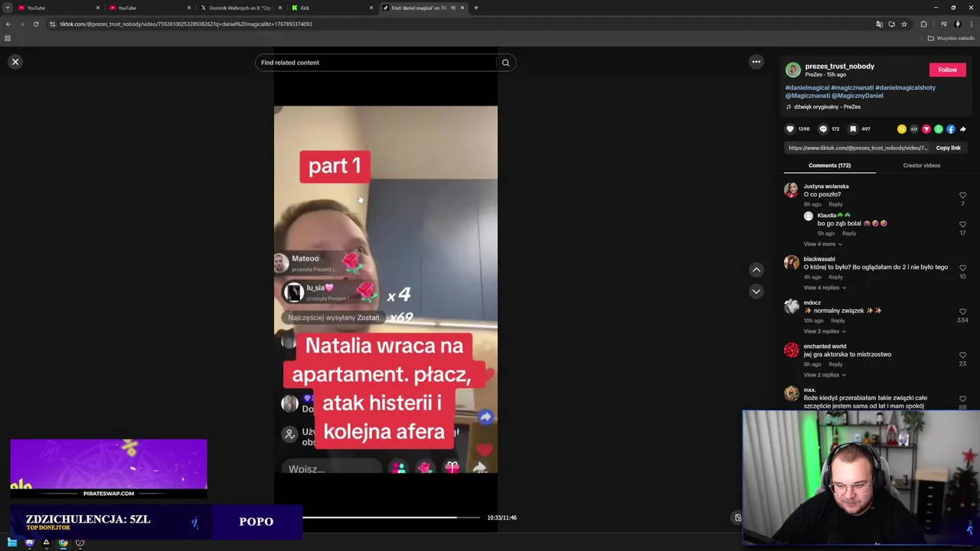Close the TikTok video viewer

point(15,62)
